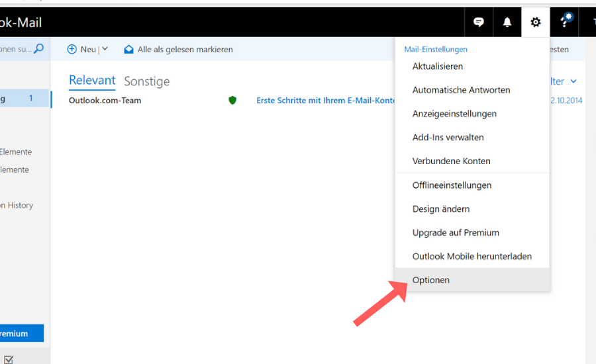The image size is (596, 364).
Task: Click the search magnifier icon
Action: pyautogui.click(x=39, y=48)
